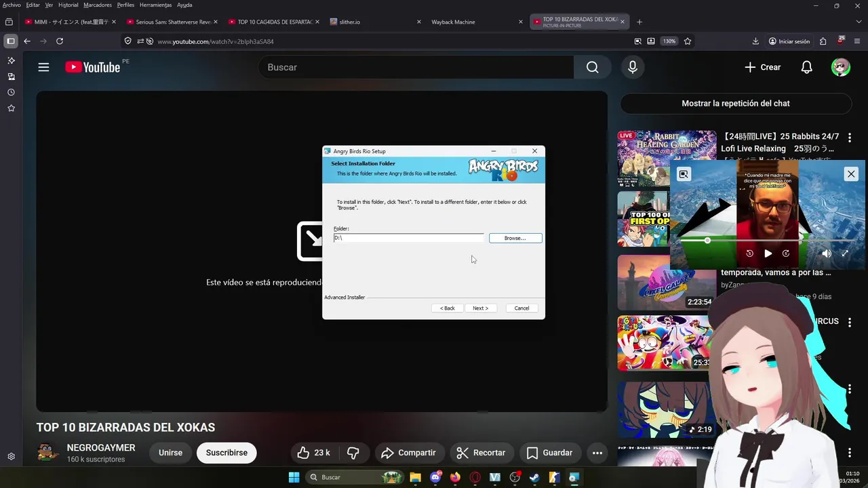
Task: Open options for 25 Rabbits 24/7 video
Action: click(850, 138)
